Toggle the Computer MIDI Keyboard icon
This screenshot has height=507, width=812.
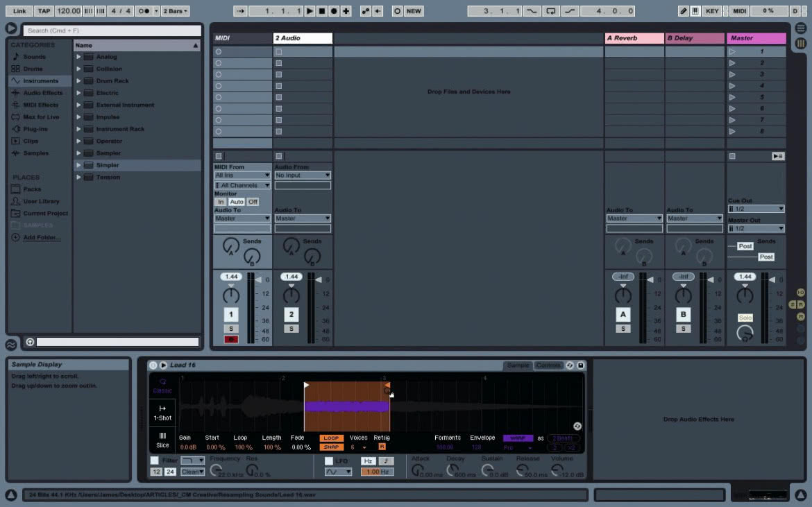pos(695,11)
